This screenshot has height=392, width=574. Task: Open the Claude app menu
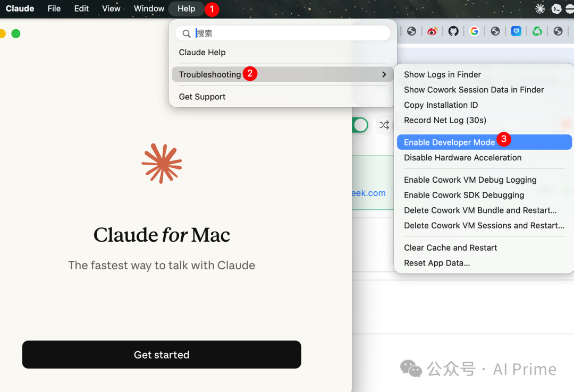pyautogui.click(x=20, y=9)
